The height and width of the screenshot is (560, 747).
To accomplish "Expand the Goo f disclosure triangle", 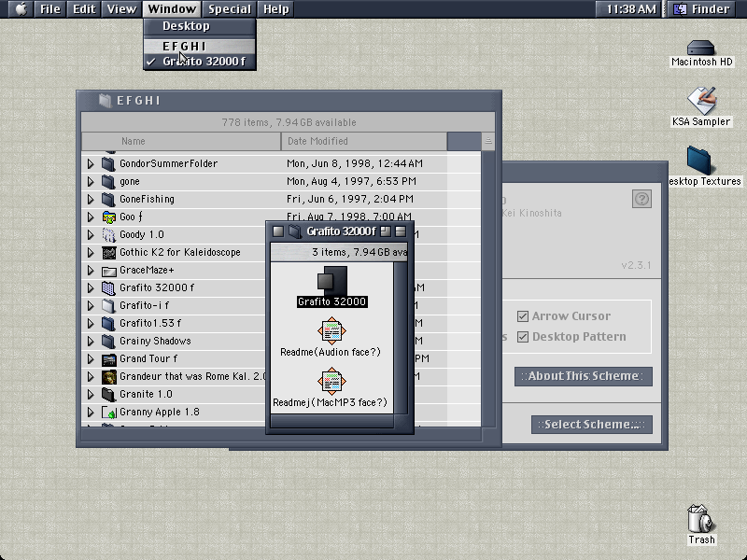I will (91, 217).
